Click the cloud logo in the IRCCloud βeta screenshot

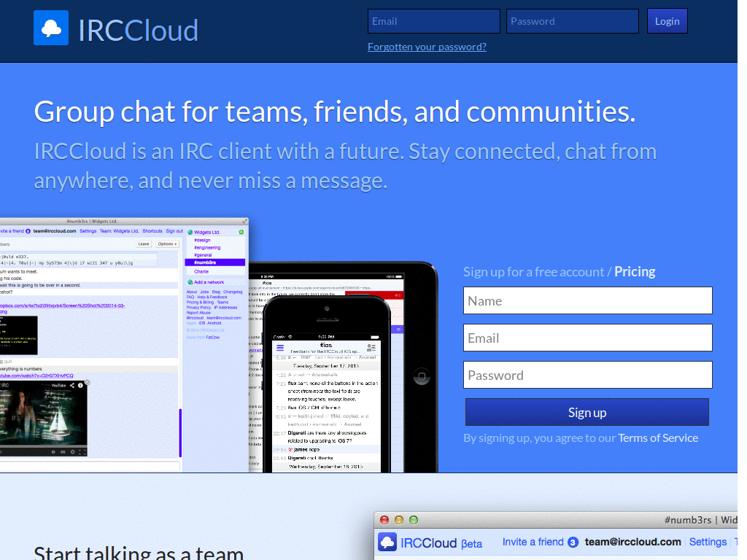[x=387, y=542]
